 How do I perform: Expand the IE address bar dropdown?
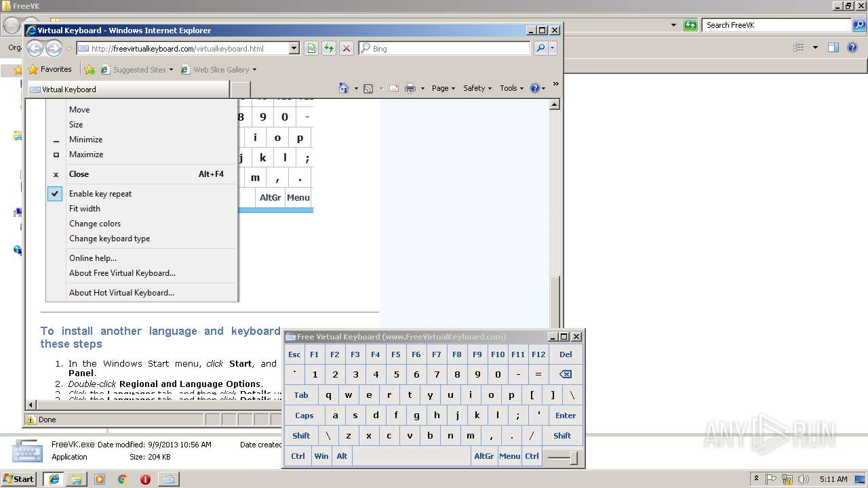coord(294,48)
